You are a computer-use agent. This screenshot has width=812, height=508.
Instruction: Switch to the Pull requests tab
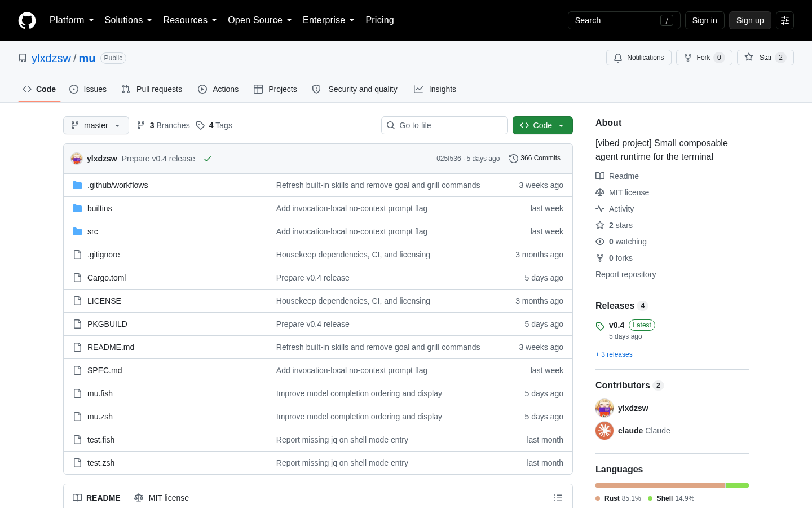coord(152,89)
